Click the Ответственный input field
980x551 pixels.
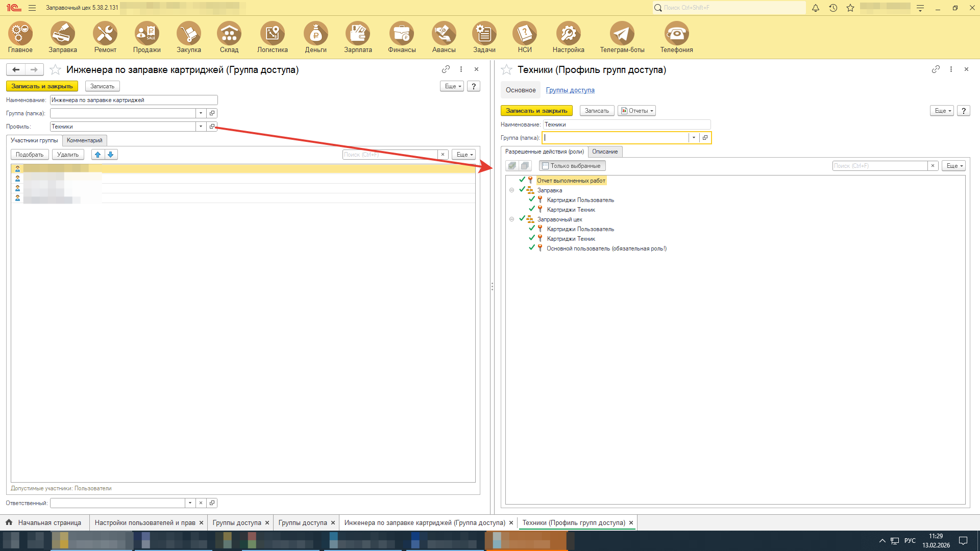click(x=117, y=503)
